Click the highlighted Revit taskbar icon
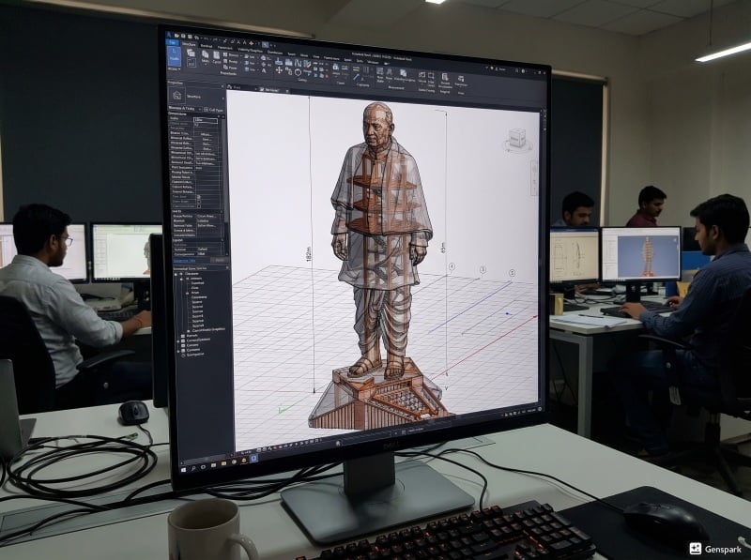This screenshot has width=751, height=560. [x=253, y=459]
